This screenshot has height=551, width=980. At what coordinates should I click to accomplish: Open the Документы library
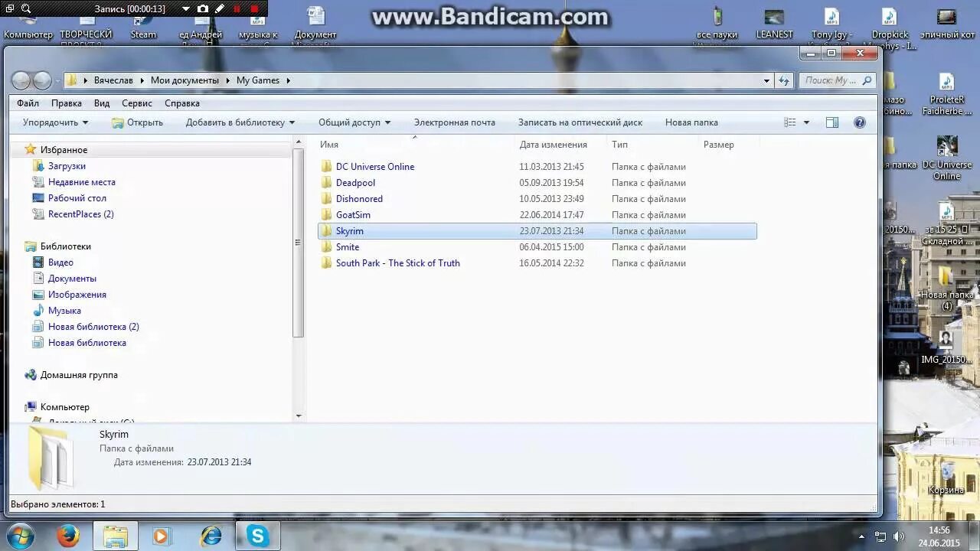[72, 279]
